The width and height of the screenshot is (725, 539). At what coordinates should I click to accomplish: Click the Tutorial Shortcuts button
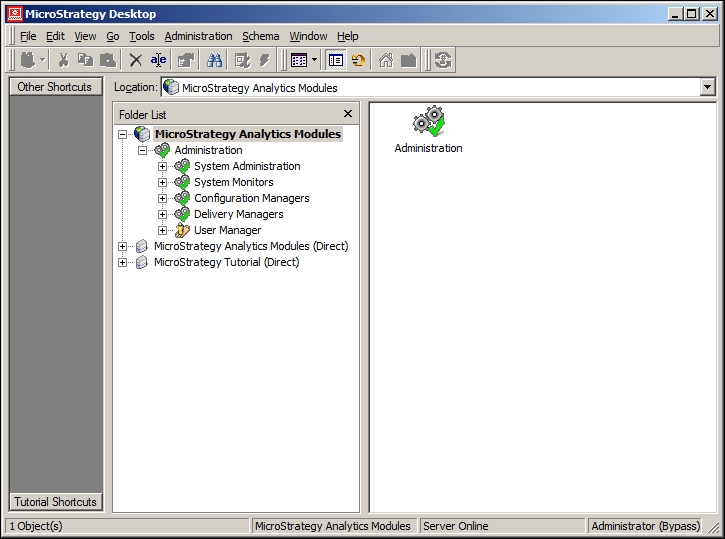tap(55, 502)
